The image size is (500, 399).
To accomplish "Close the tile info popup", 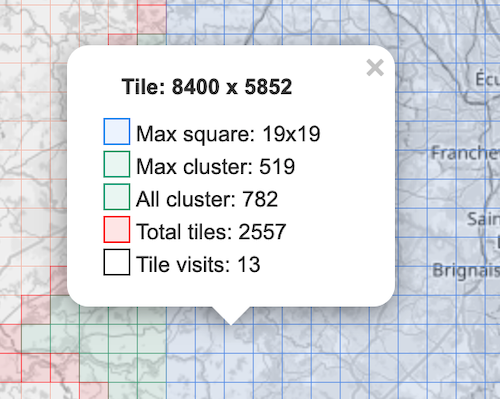I will 375,68.
